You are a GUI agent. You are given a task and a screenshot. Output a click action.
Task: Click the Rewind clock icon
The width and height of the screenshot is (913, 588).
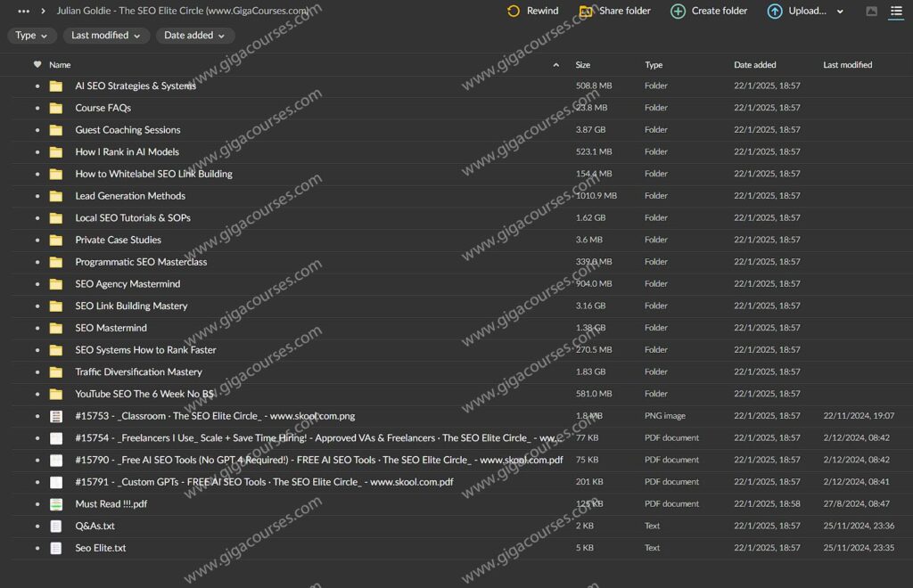[514, 12]
